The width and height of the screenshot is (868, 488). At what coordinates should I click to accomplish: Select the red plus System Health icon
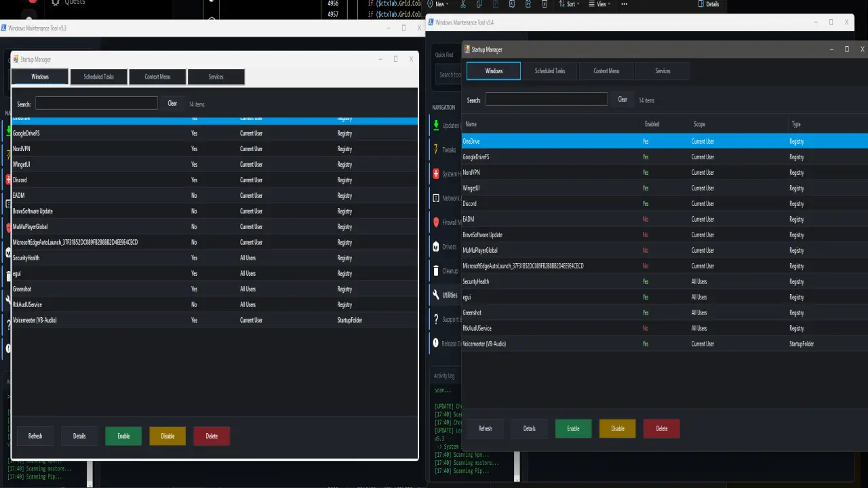pyautogui.click(x=436, y=174)
